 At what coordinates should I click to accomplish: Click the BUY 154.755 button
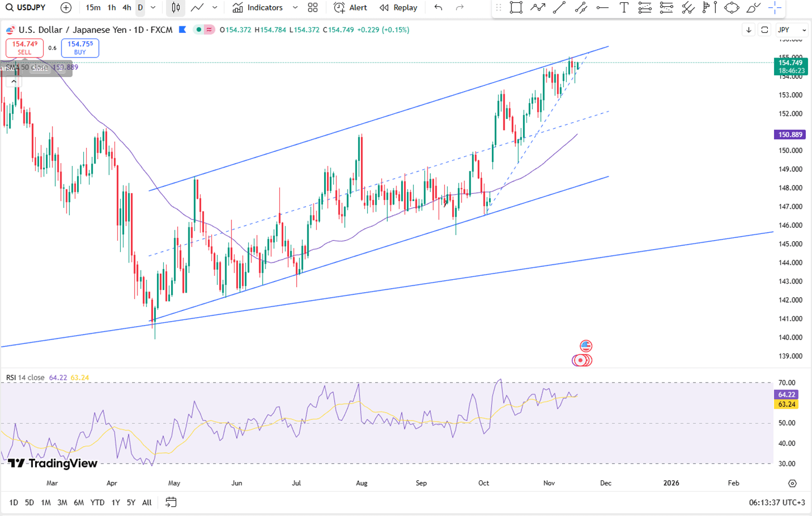tap(80, 47)
